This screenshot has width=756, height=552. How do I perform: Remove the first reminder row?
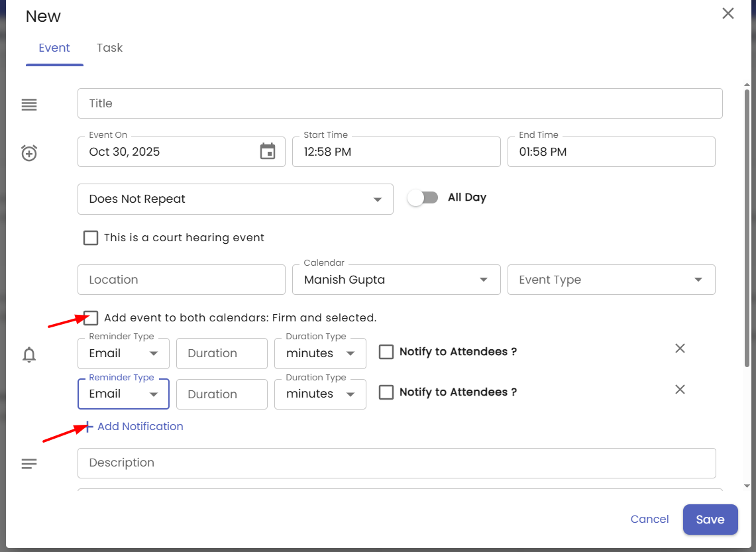tap(680, 349)
